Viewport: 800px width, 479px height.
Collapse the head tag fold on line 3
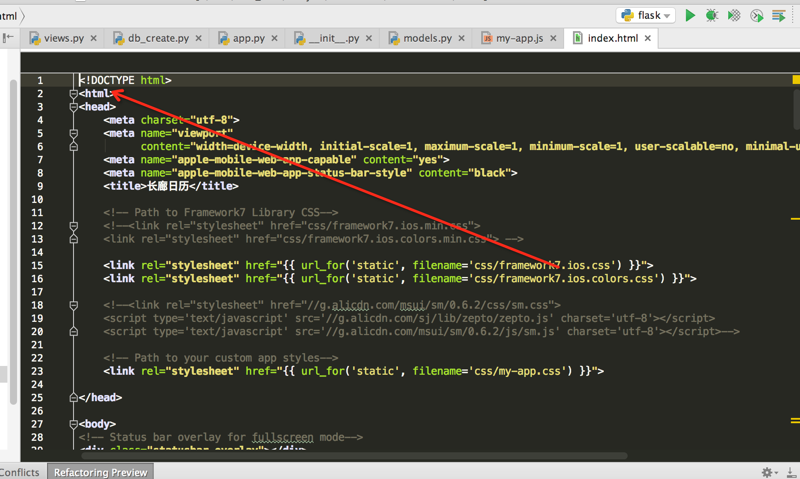[73, 107]
